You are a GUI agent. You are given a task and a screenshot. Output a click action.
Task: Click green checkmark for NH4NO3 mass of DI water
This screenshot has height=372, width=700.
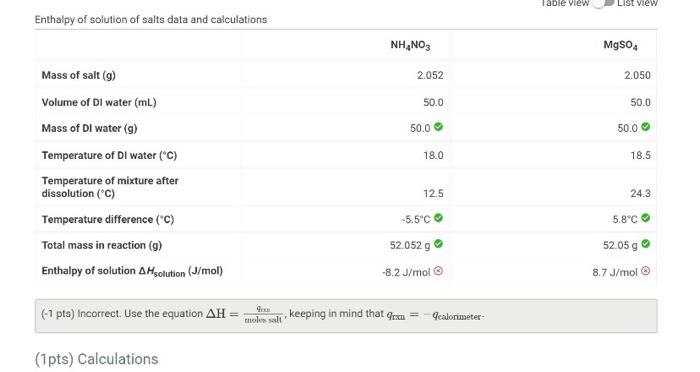tap(438, 127)
